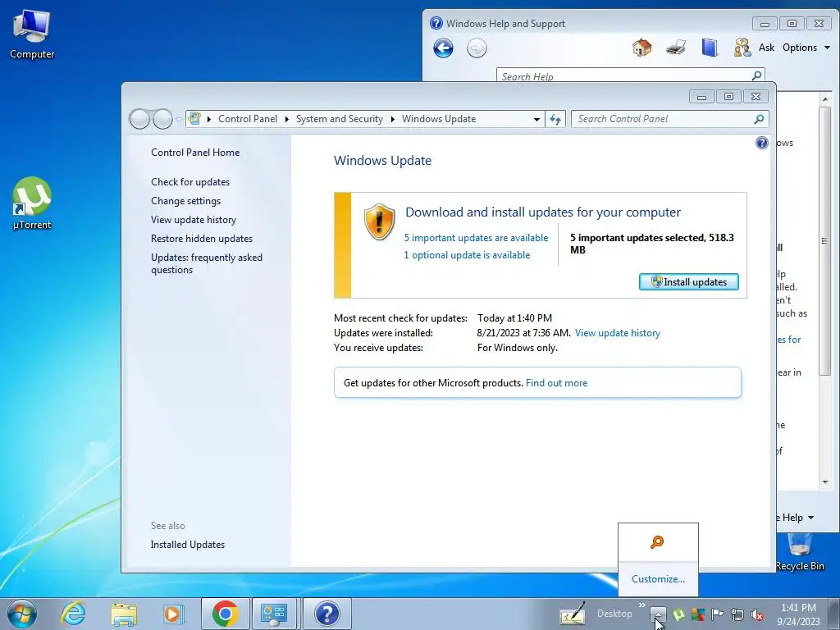The height and width of the screenshot is (630, 840).
Task: Go back in Windows Help and Support
Action: (443, 48)
